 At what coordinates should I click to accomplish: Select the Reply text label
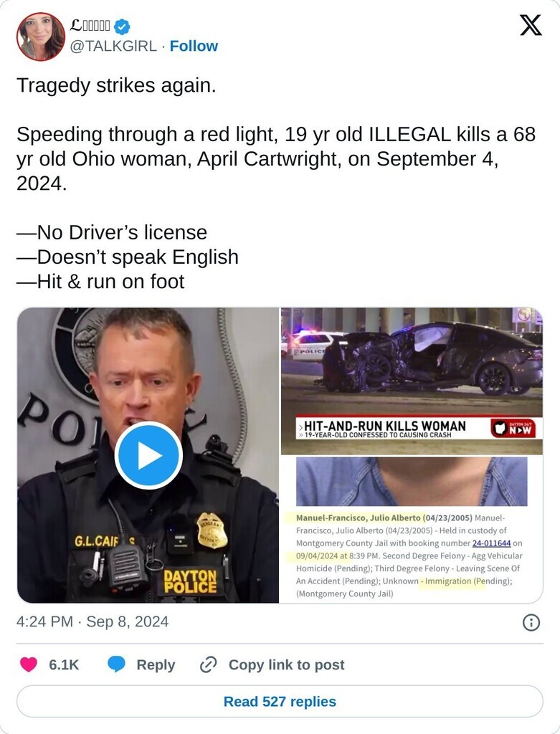pos(156,664)
